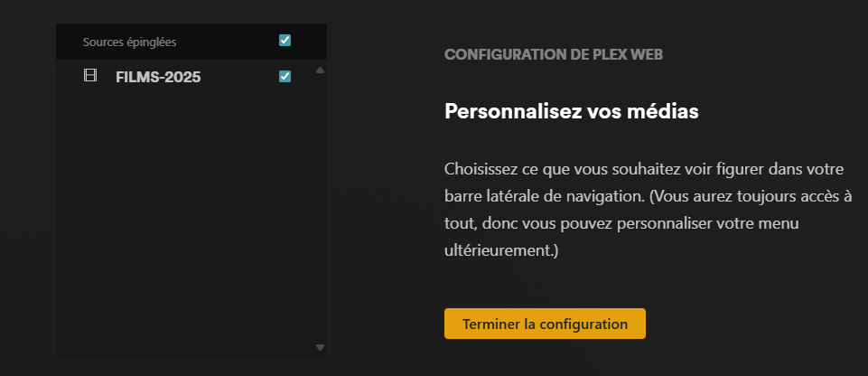Click the dark header row containing Sources épinglées

(191, 42)
